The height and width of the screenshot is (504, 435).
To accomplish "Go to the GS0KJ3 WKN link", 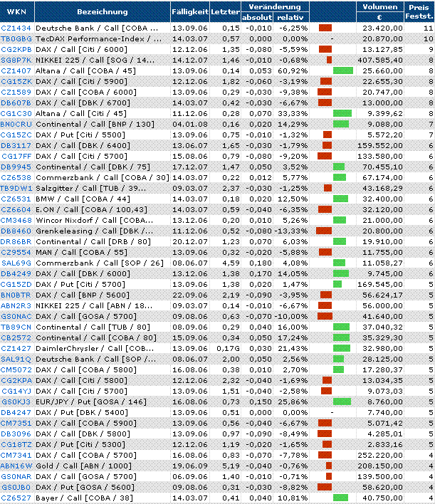I will click(x=16, y=401).
